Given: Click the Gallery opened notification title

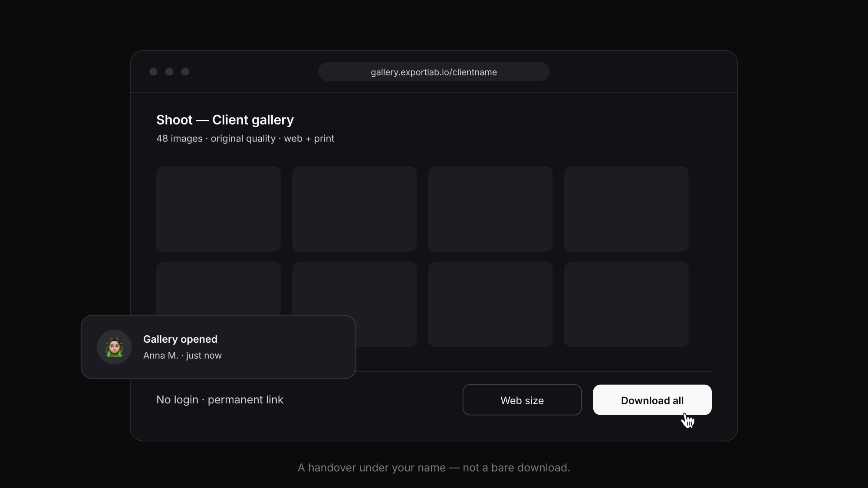Looking at the screenshot, I should 180,339.
